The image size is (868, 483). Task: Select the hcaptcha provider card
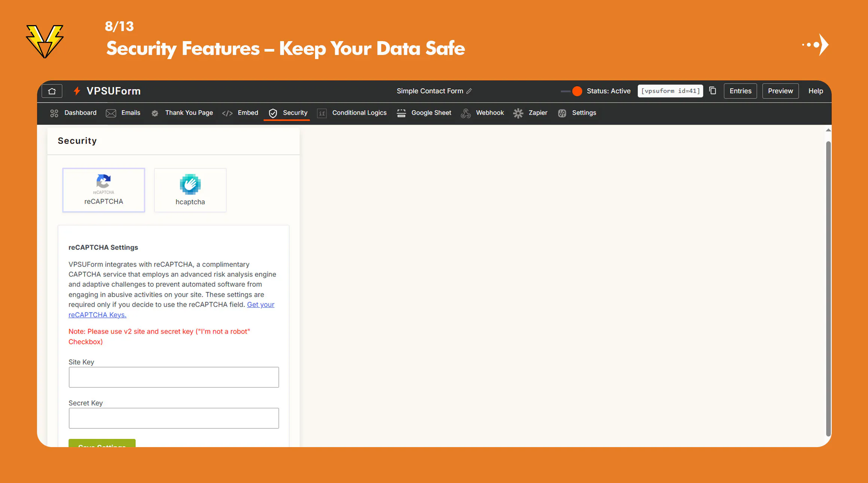tap(190, 190)
